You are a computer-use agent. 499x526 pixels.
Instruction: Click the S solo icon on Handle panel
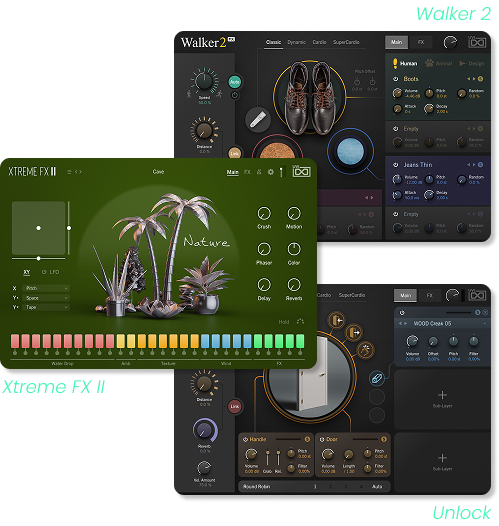point(307,439)
